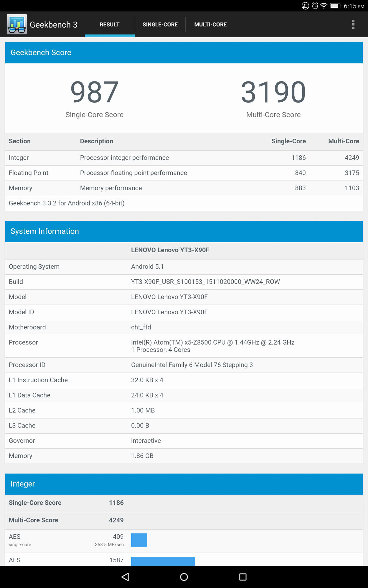Open the SINGLE-CORE tab
The image size is (368, 588).
160,24
